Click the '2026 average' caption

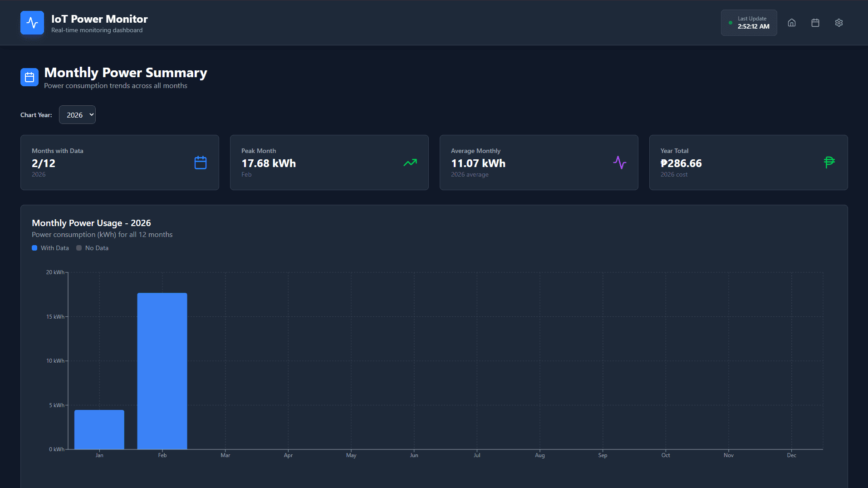coord(470,175)
